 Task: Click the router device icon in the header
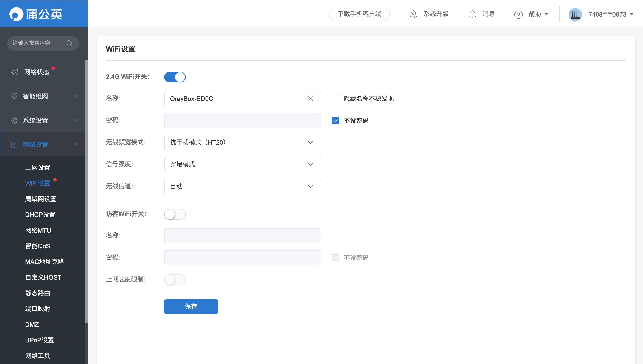pos(575,15)
